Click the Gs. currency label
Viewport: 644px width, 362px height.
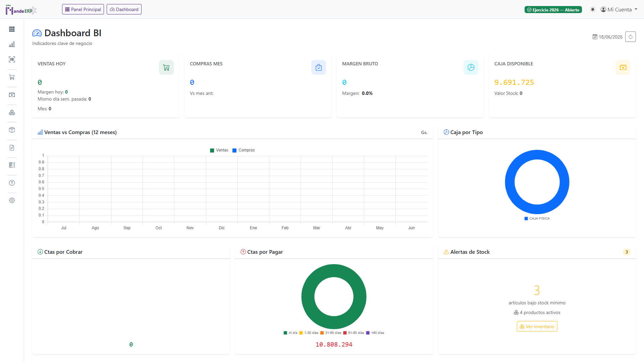point(424,132)
